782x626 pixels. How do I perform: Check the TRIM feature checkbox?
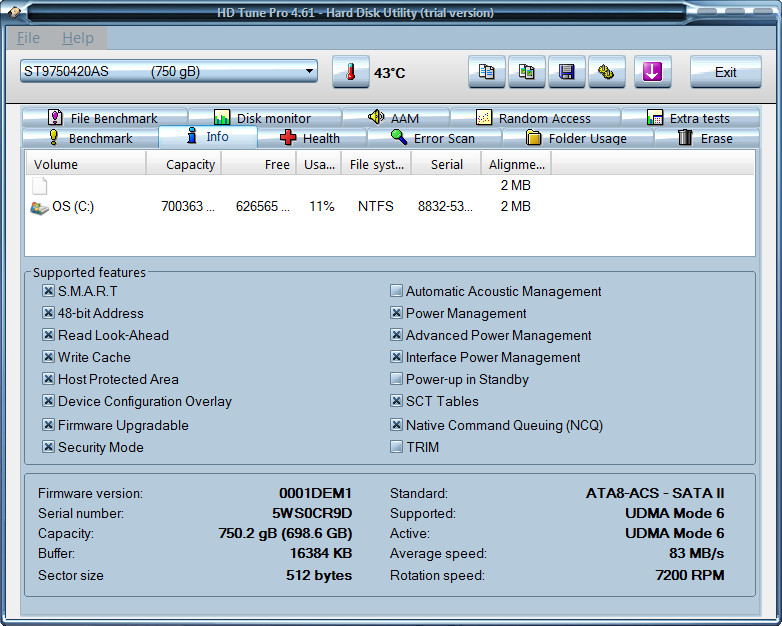pyautogui.click(x=397, y=447)
